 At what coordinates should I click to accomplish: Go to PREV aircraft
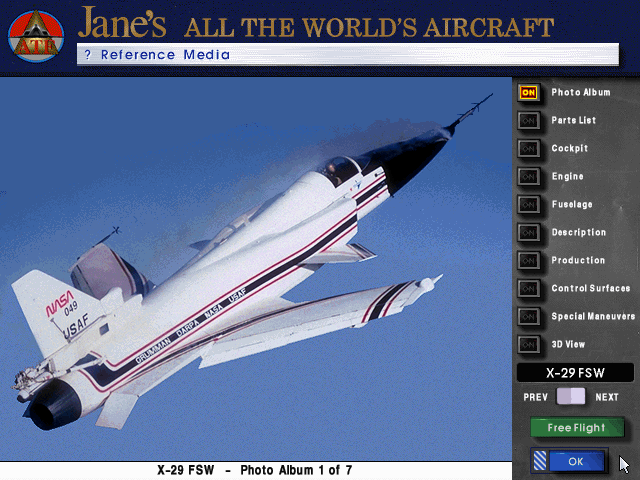click(536, 397)
